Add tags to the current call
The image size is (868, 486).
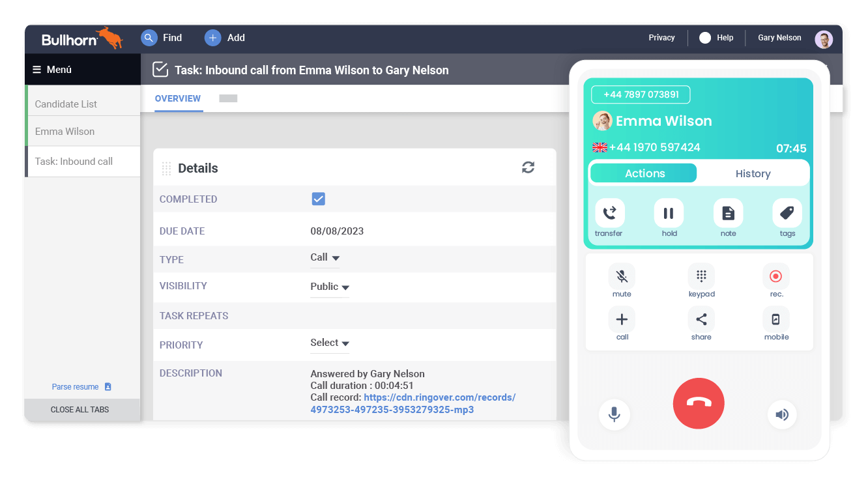point(787,213)
